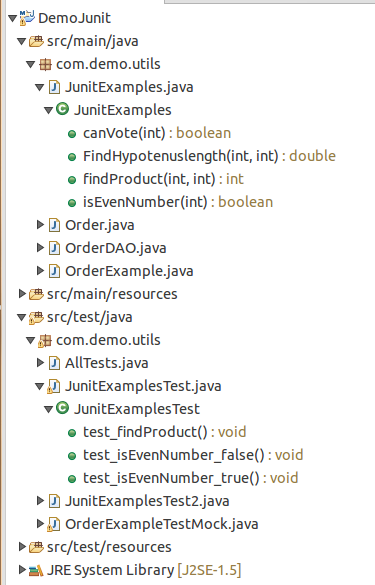This screenshot has width=375, height=585.
Task: Click the green method dot beside canVote
Action: [72, 134]
